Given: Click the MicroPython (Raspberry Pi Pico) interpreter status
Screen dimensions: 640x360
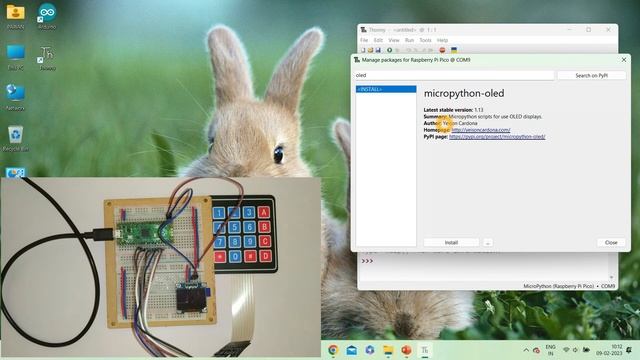Looking at the screenshot, I should click(x=569, y=286).
